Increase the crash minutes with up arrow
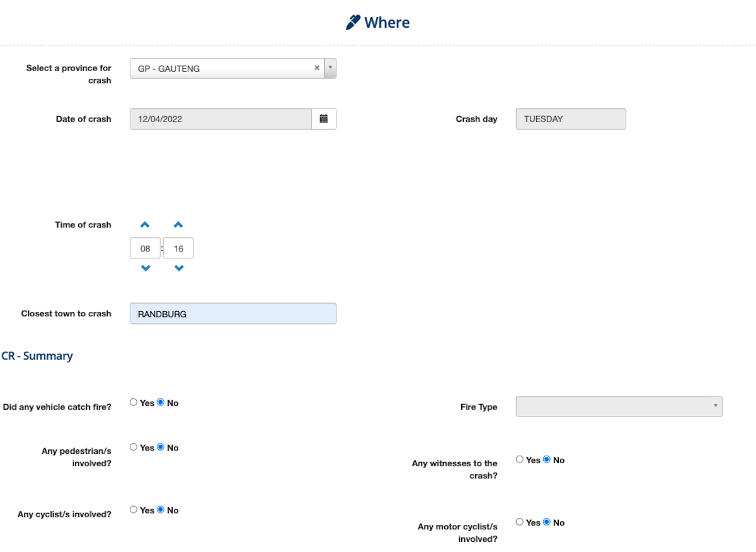This screenshot has width=756, height=552. (178, 225)
